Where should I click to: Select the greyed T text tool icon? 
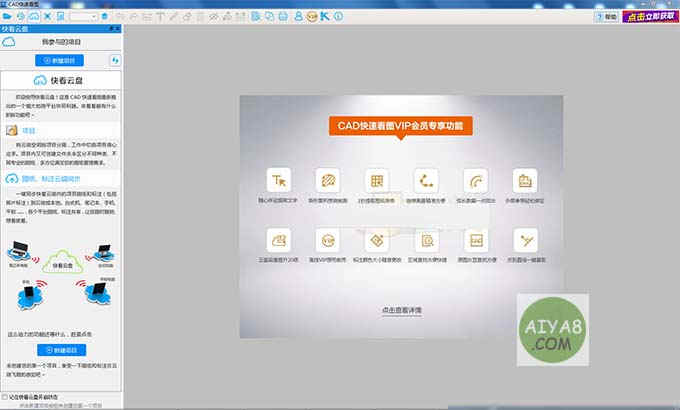(160, 17)
